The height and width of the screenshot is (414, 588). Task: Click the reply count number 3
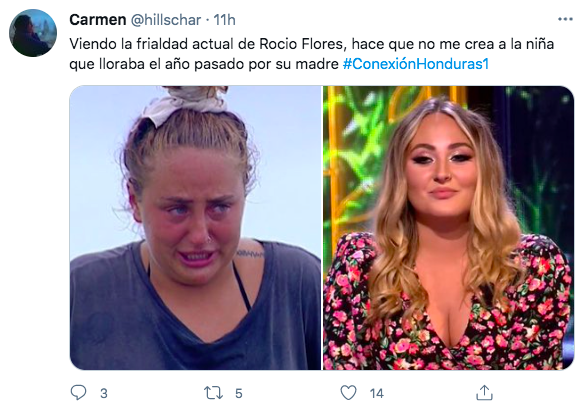click(x=104, y=393)
